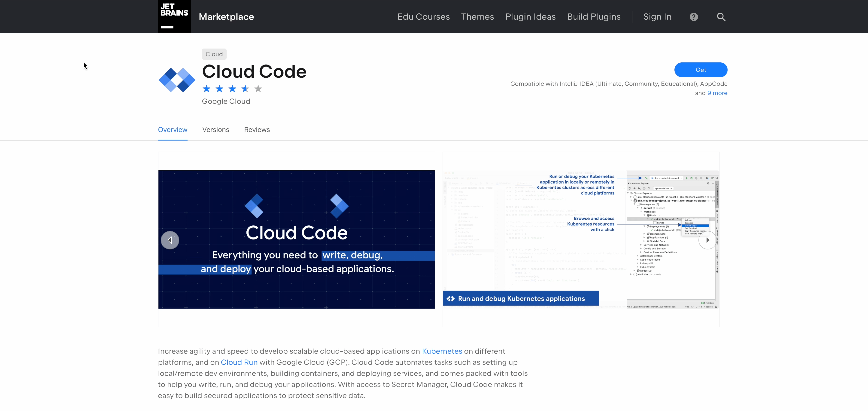Open the Reviews tab

[x=257, y=130]
